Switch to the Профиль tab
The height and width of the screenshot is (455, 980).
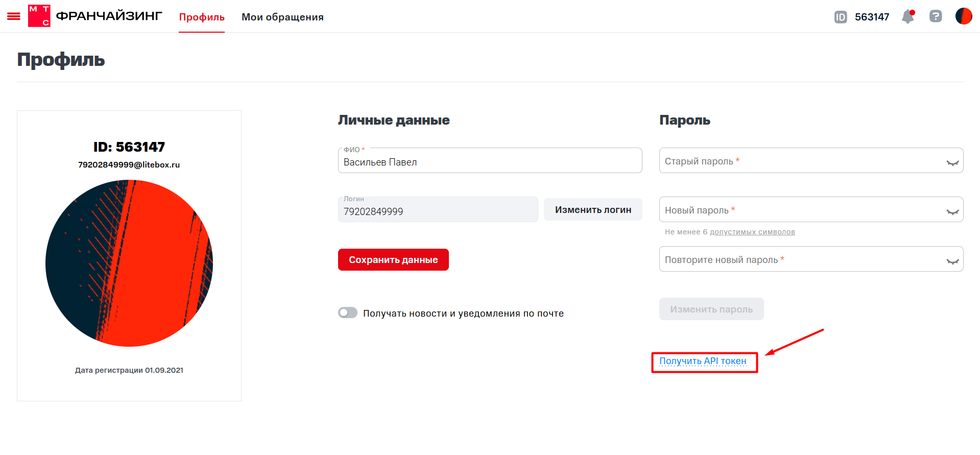pos(202,17)
